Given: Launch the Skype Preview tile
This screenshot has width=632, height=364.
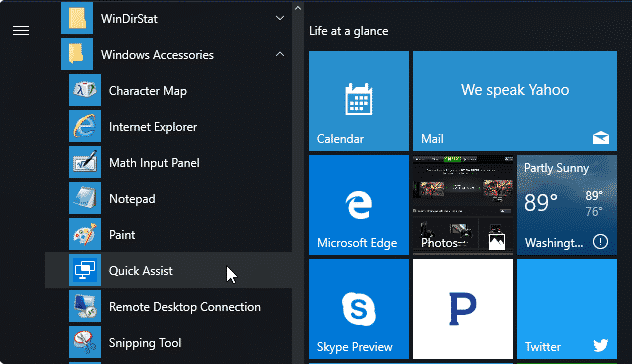Looking at the screenshot, I should [x=359, y=309].
